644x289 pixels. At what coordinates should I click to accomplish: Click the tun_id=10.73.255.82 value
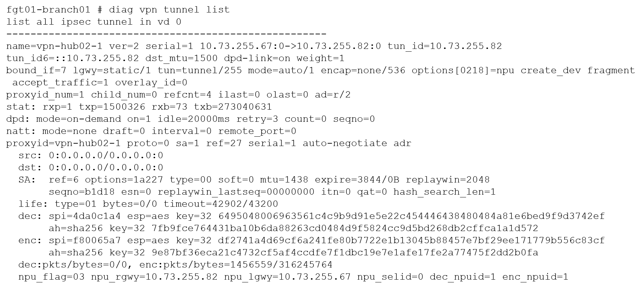tap(445, 46)
